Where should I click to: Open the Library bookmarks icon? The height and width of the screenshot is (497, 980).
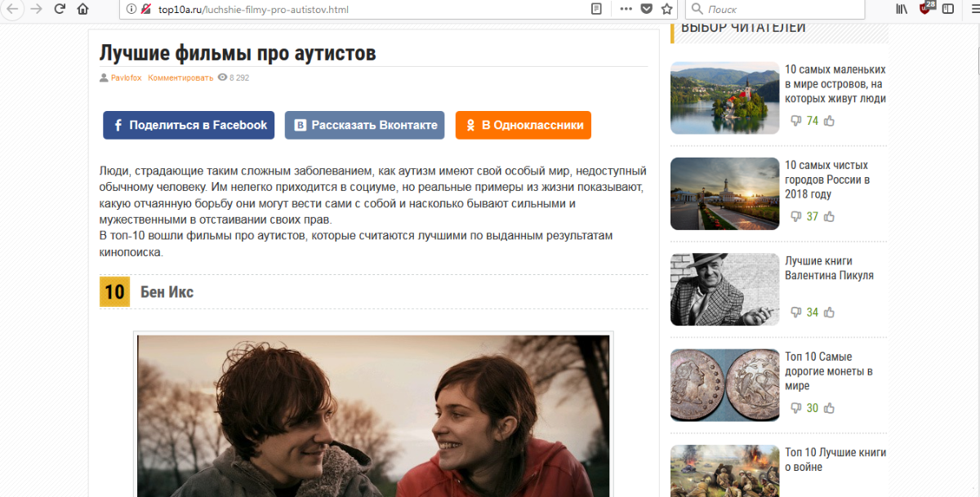point(902,9)
